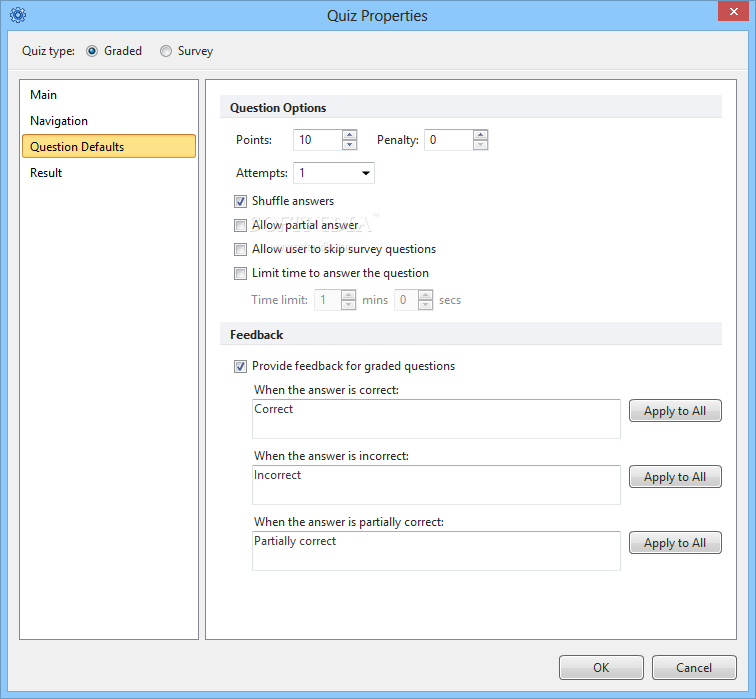This screenshot has height=699, width=756.
Task: Open the Navigation settings page
Action: pyautogui.click(x=109, y=121)
